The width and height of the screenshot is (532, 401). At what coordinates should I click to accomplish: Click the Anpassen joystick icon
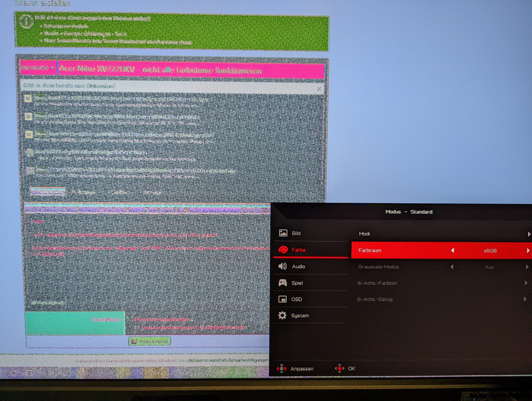(x=281, y=369)
